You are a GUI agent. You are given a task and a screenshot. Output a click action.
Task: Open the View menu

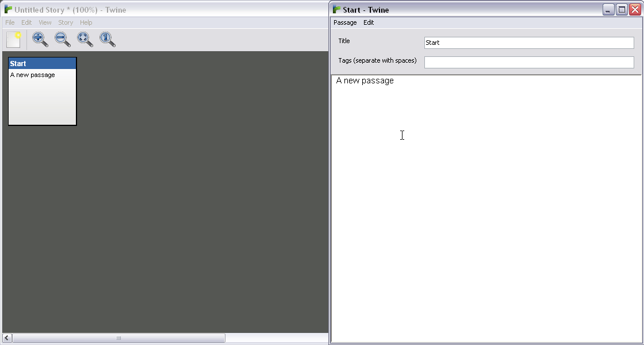[45, 22]
